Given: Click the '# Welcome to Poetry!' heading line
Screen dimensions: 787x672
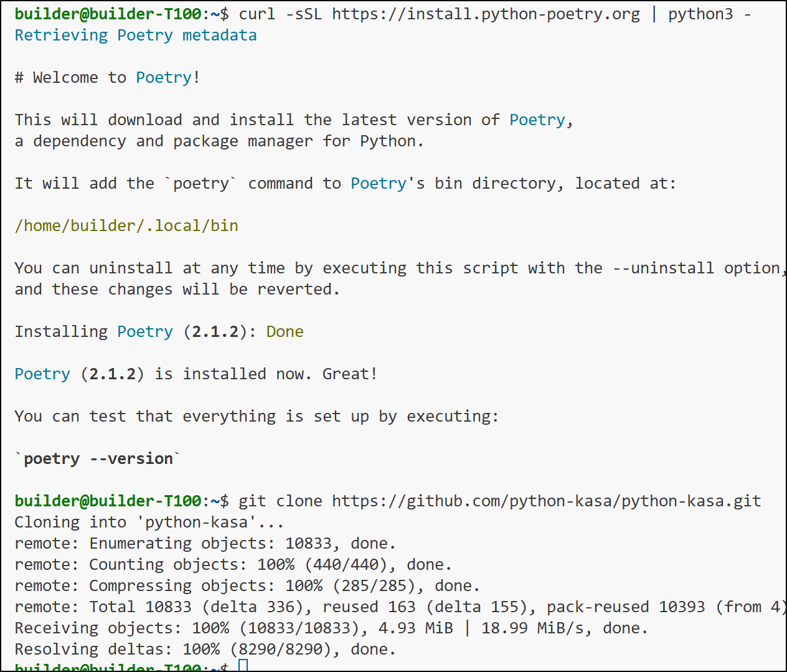Looking at the screenshot, I should pyautogui.click(x=107, y=77).
